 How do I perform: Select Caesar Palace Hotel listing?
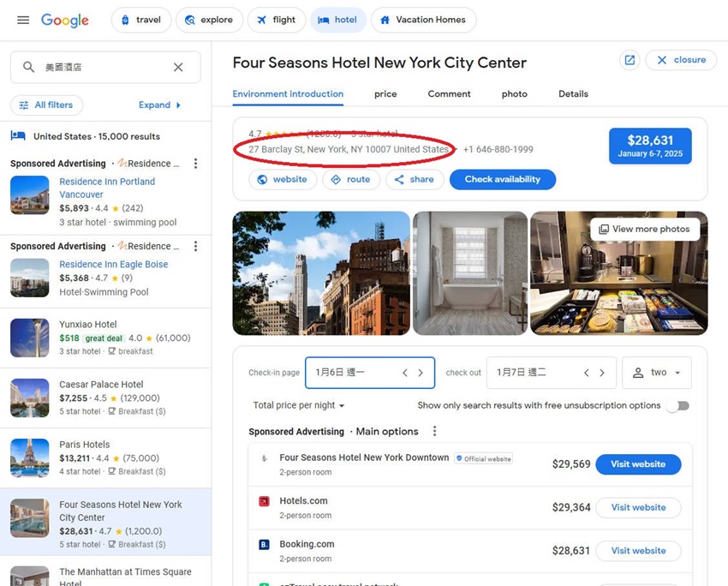point(106,398)
